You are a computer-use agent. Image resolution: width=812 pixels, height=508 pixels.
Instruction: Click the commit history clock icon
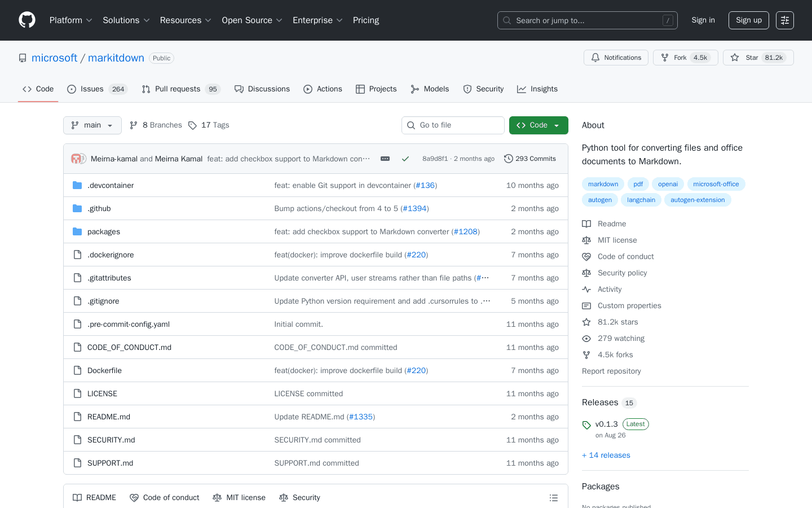[x=509, y=159]
